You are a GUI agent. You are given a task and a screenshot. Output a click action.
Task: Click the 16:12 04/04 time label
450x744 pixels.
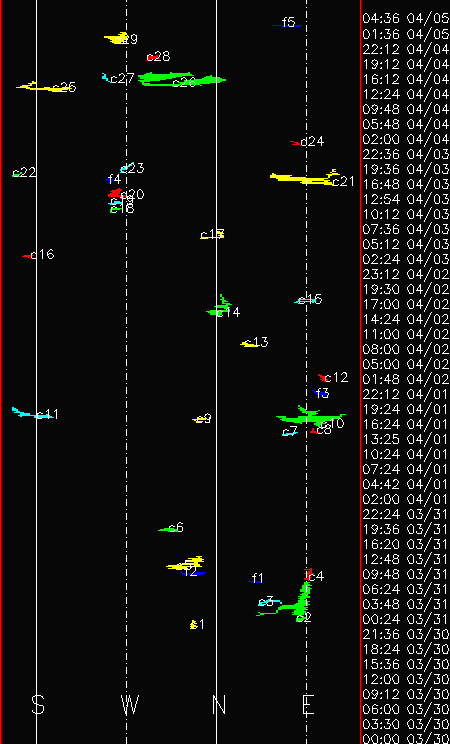[x=406, y=79]
